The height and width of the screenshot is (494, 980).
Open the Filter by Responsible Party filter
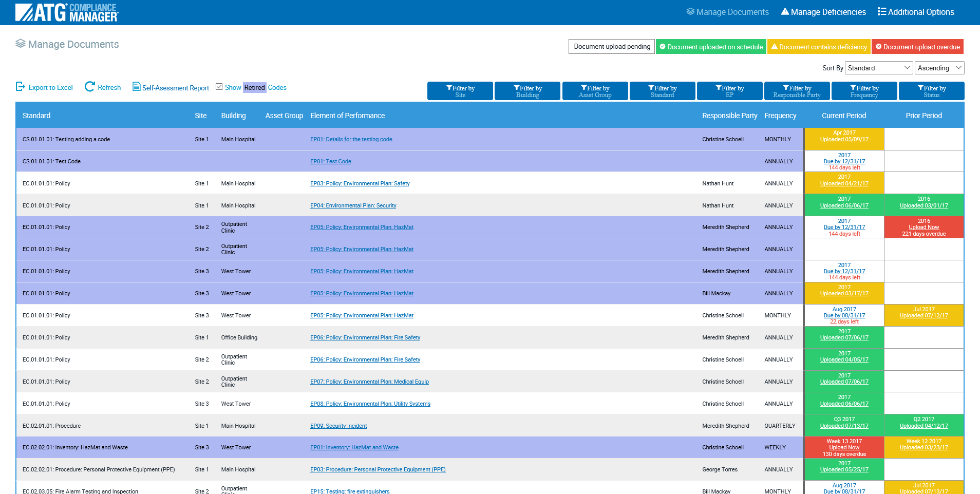click(x=797, y=91)
